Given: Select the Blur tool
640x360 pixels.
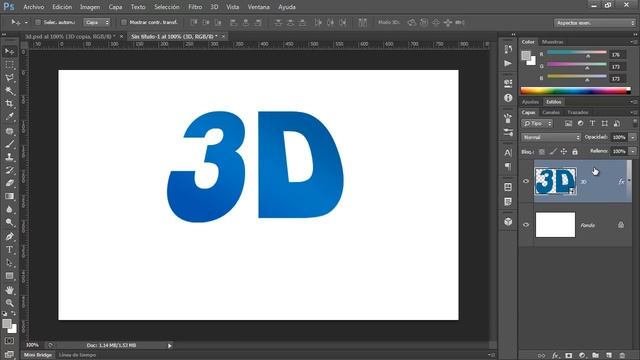Looking at the screenshot, I should point(9,209).
